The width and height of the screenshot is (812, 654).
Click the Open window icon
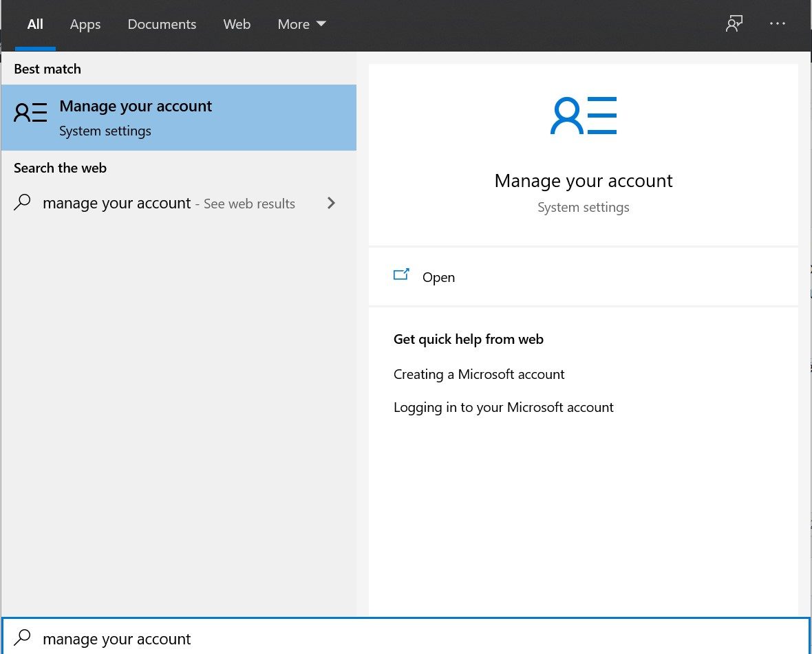pos(401,275)
